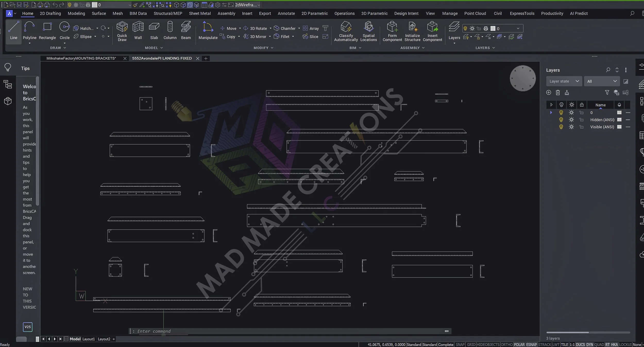The width and height of the screenshot is (644, 347).
Task: Click the Enter command input line
Action: tap(290, 331)
